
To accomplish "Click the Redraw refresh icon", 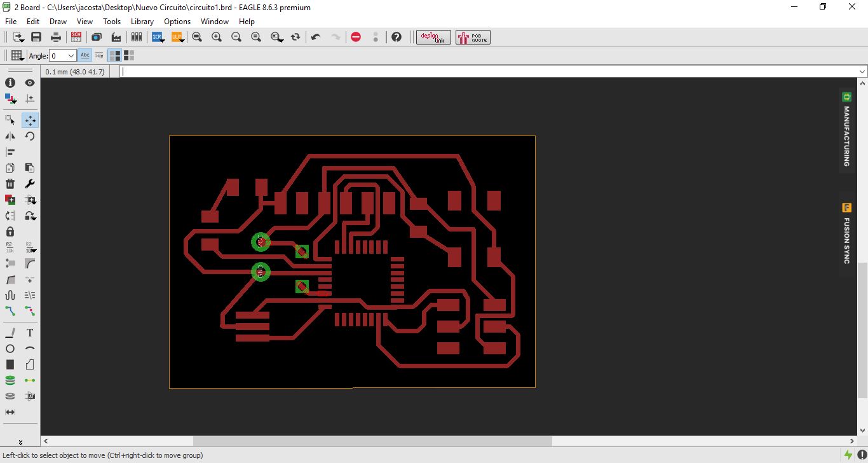I will coord(295,38).
